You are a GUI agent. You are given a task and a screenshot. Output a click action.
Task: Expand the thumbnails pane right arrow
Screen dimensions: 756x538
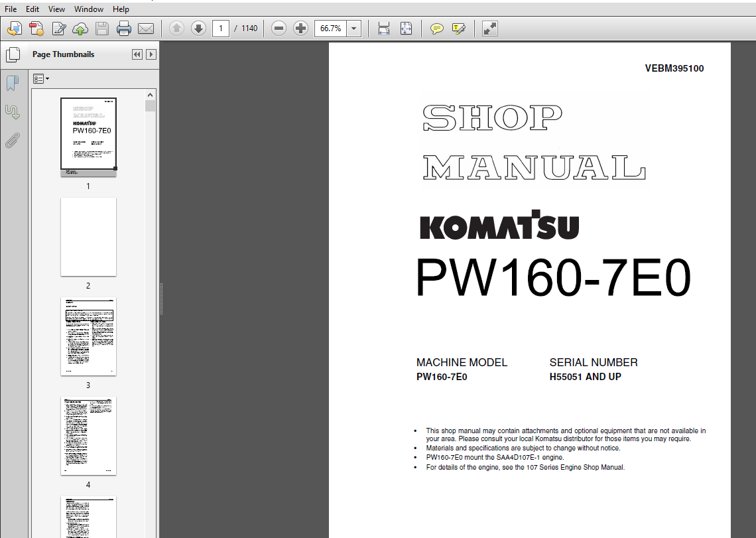151,54
